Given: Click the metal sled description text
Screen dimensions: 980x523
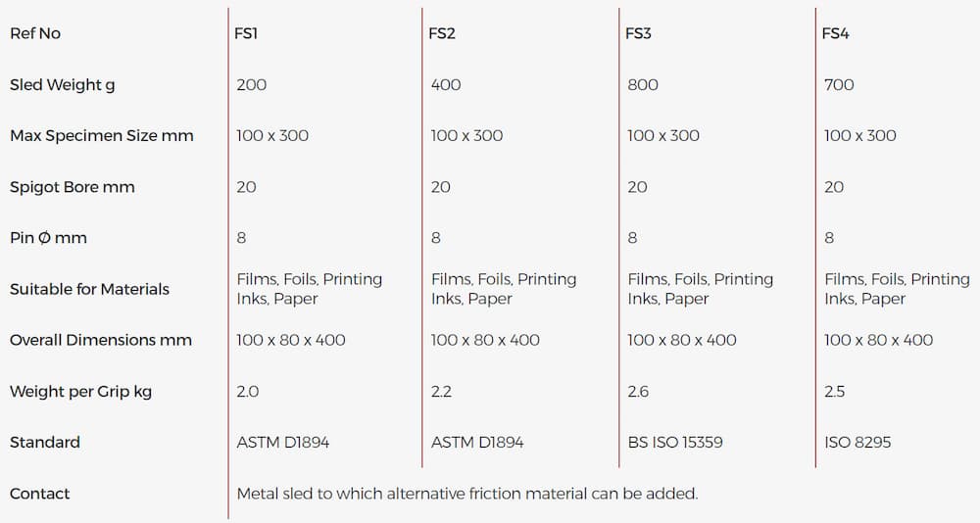Looking at the screenshot, I should (466, 494).
